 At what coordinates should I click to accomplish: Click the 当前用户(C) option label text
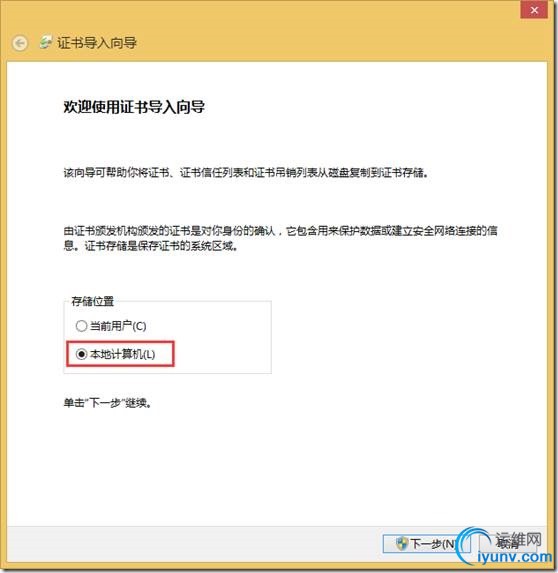click(x=118, y=326)
